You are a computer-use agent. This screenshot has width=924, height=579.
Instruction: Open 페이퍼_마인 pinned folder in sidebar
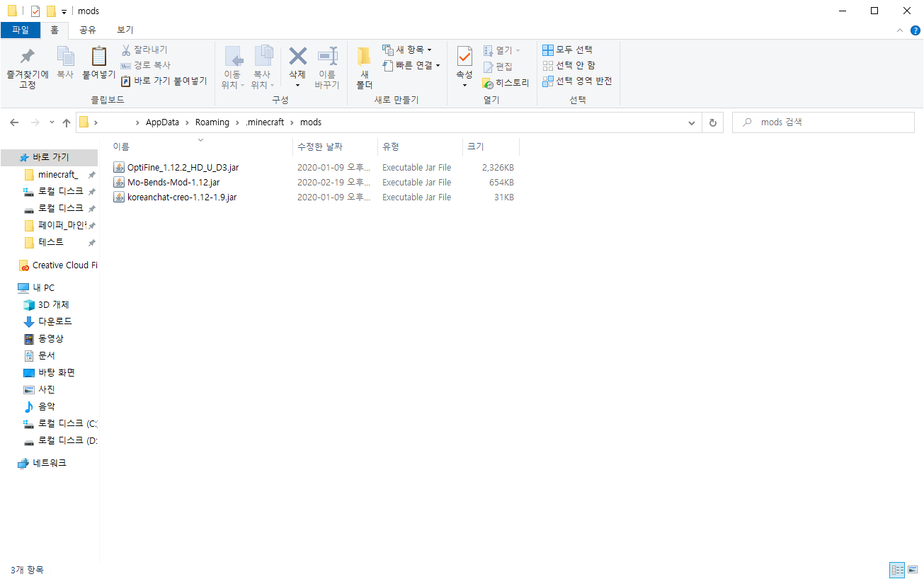(62, 225)
